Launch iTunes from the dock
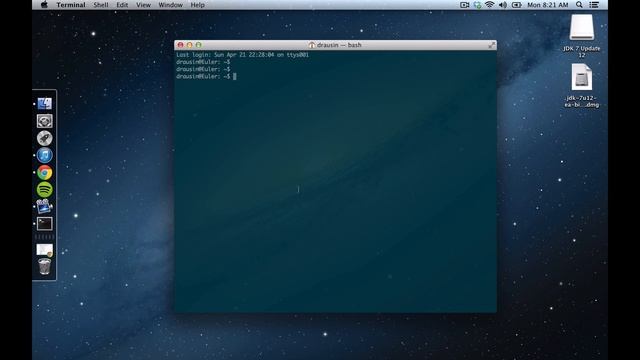The image size is (640, 360). click(44, 156)
